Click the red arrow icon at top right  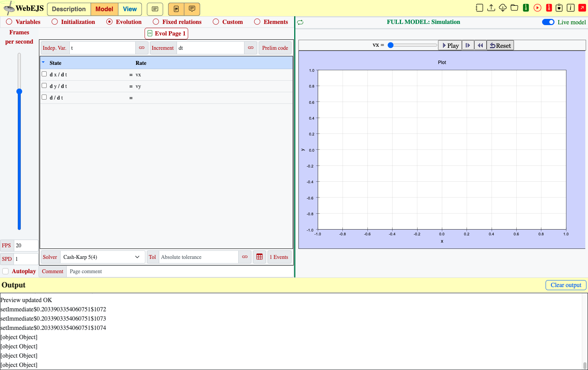pos(582,8)
